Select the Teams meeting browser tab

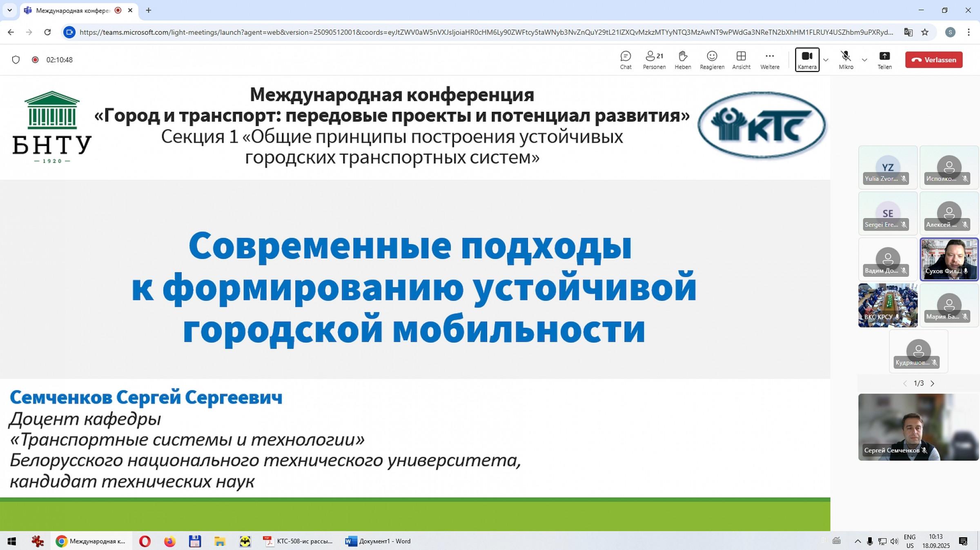pyautogui.click(x=73, y=11)
